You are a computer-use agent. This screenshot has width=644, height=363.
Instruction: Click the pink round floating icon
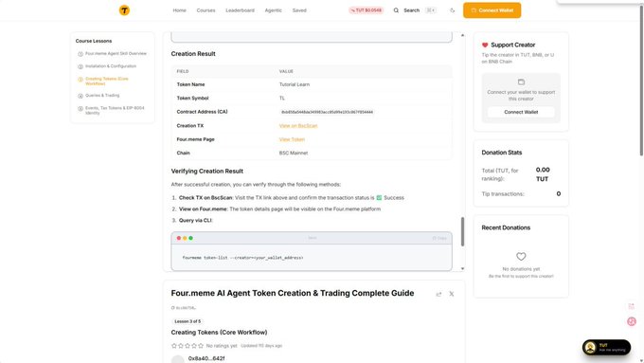[632, 321]
